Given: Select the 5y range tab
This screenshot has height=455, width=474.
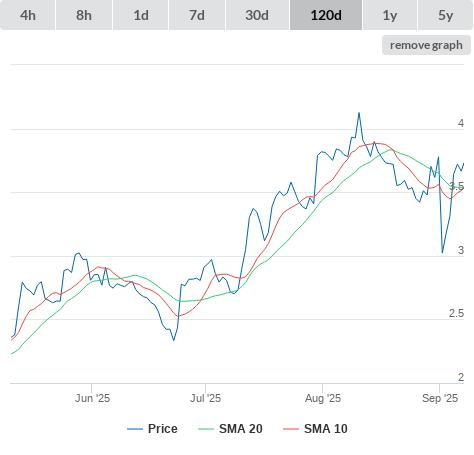Looking at the screenshot, I should pos(445,15).
